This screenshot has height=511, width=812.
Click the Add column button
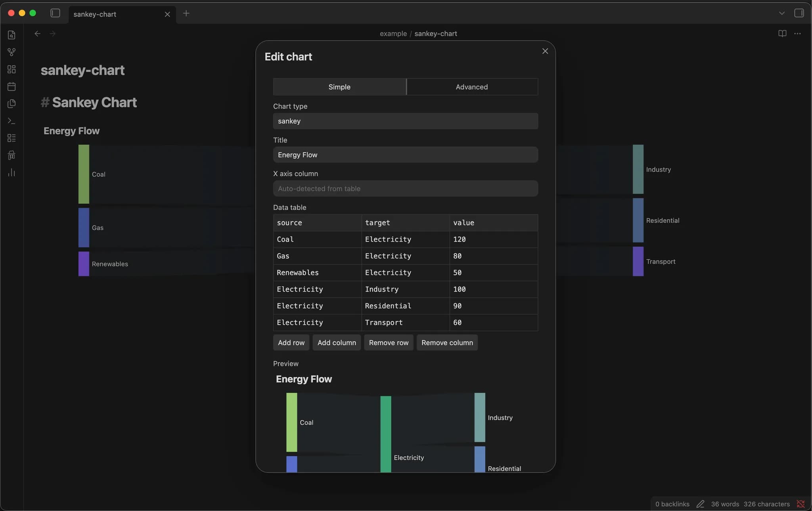point(337,343)
